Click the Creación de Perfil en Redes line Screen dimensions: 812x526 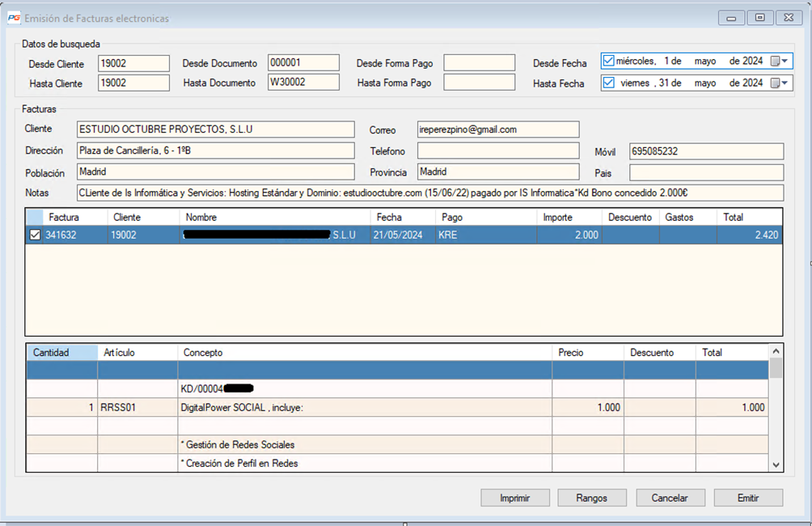[x=365, y=464]
